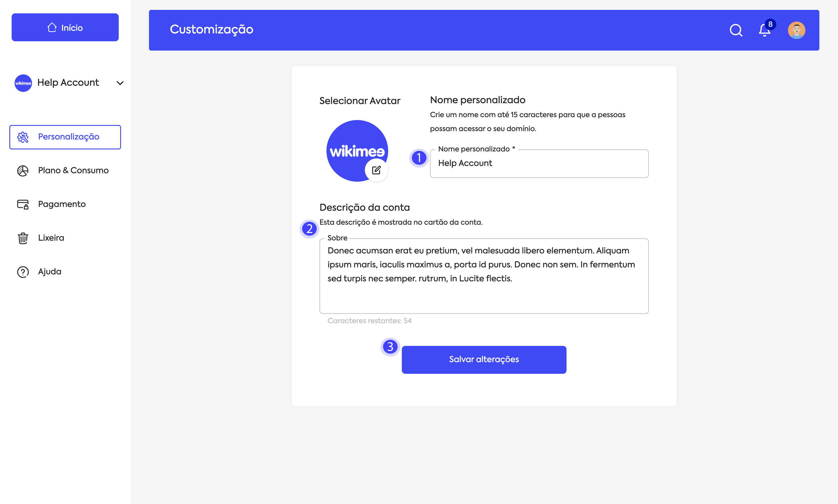The image size is (838, 504).
Task: Click the search magnifier icon
Action: pos(736,30)
